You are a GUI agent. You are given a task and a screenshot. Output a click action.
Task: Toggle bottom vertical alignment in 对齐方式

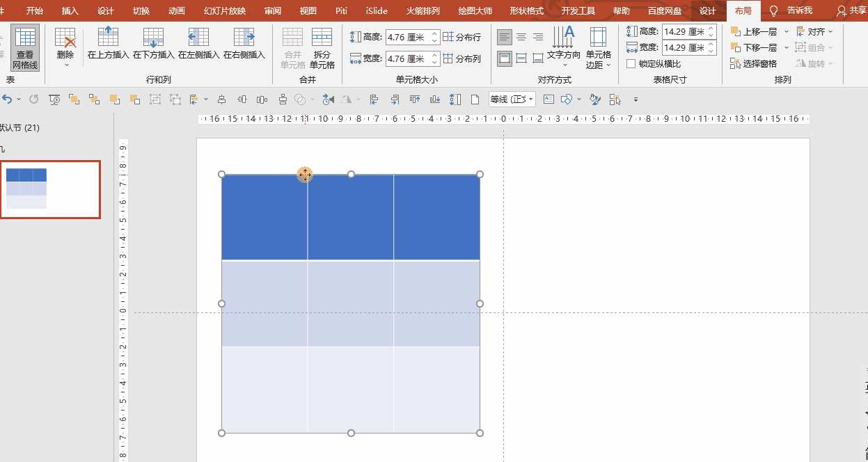click(x=538, y=58)
